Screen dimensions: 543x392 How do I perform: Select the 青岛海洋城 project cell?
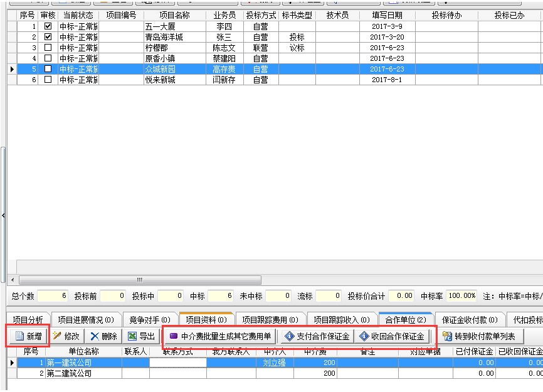coord(174,37)
